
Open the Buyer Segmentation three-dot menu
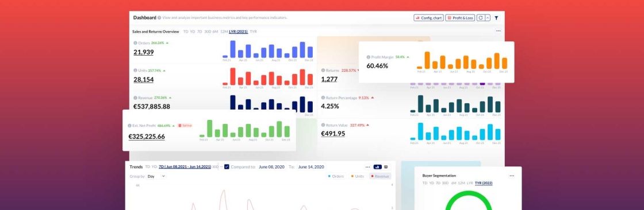[x=512, y=176]
